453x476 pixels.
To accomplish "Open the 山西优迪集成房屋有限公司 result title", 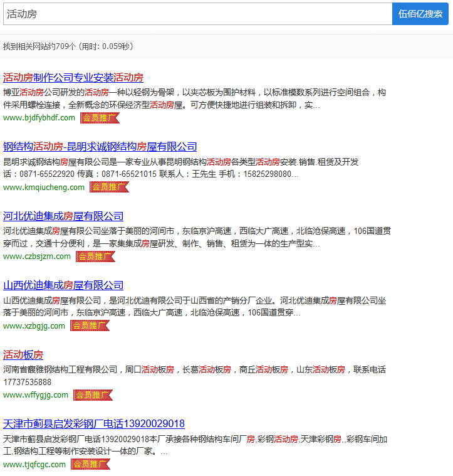I will point(63,285).
